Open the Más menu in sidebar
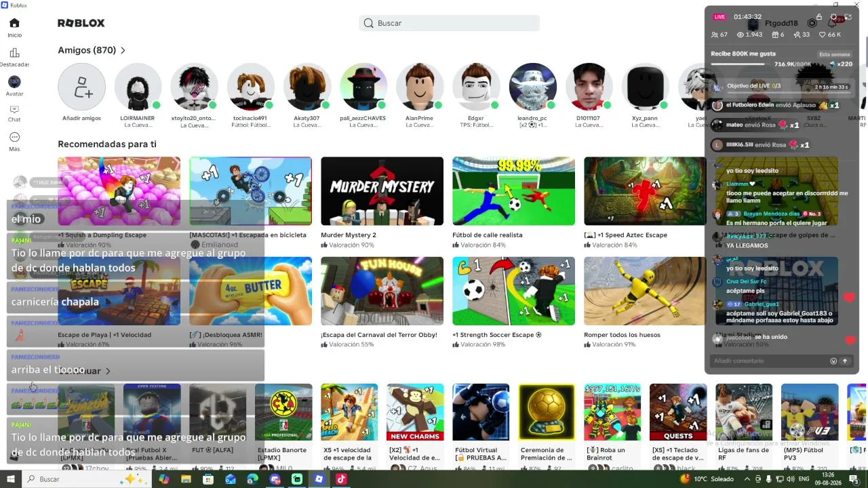The height and width of the screenshot is (488, 868). coord(14,141)
